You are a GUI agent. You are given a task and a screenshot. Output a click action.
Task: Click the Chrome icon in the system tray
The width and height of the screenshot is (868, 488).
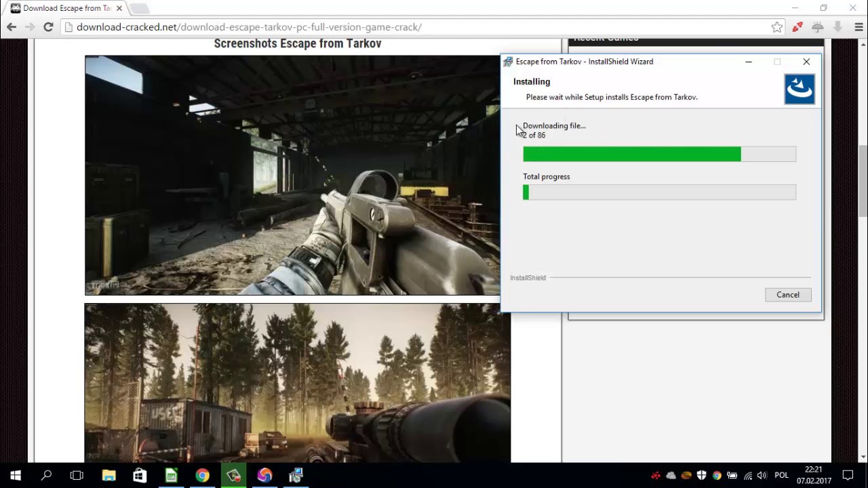click(x=717, y=476)
